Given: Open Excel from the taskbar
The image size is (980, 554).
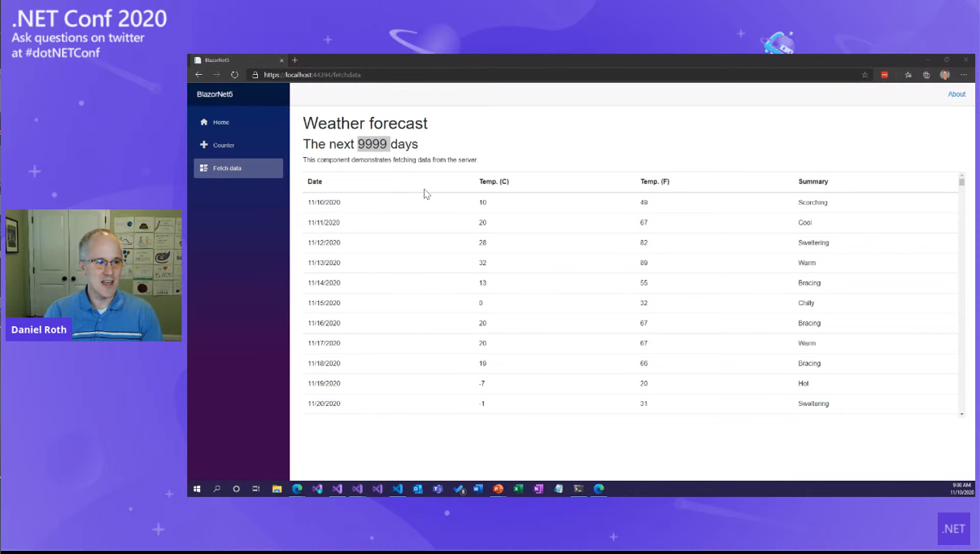Looking at the screenshot, I should 518,489.
